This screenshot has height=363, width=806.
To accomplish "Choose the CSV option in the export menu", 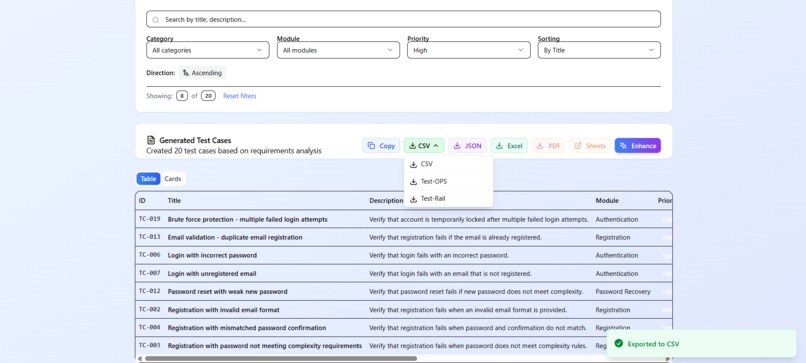I will click(x=448, y=164).
